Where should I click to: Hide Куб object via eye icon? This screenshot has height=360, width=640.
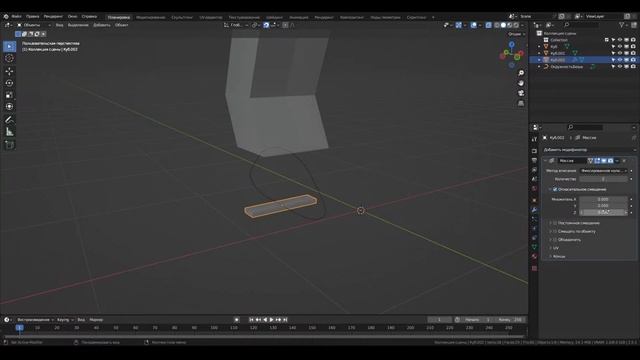[x=620, y=47]
